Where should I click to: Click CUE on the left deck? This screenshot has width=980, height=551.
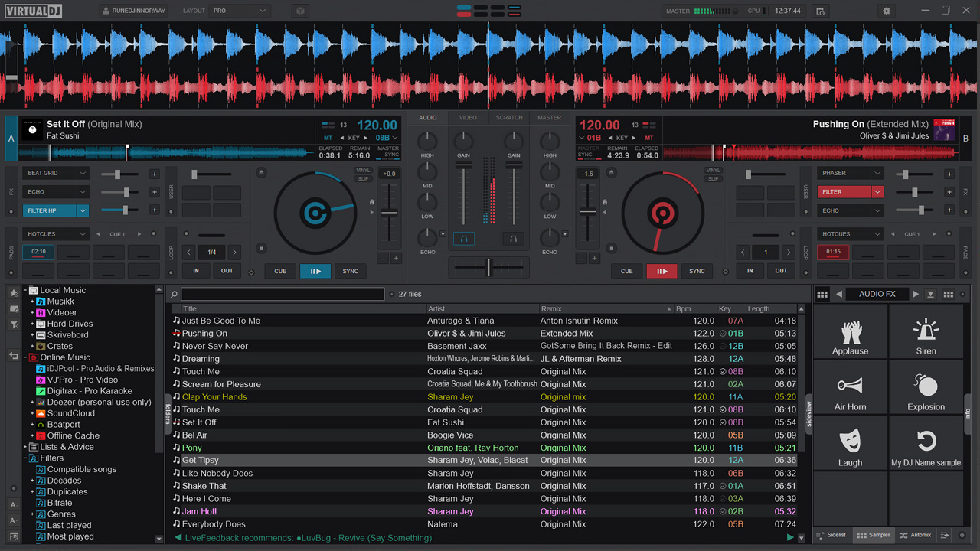pyautogui.click(x=280, y=271)
